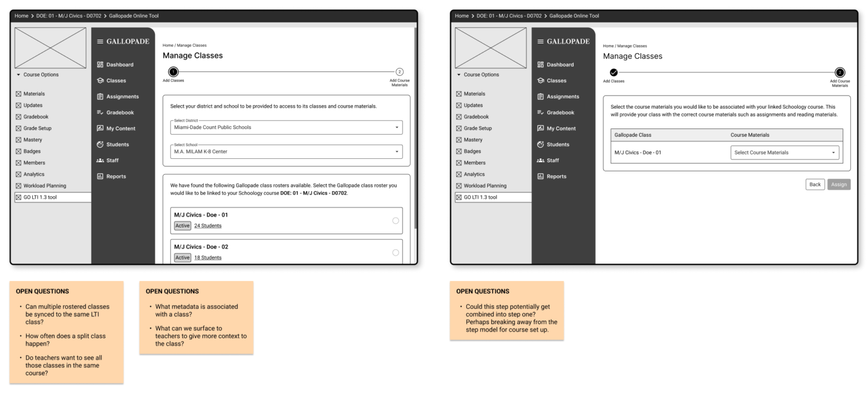Click Badges placeholder icon in right window
The height and width of the screenshot is (393, 868).
[x=458, y=152]
